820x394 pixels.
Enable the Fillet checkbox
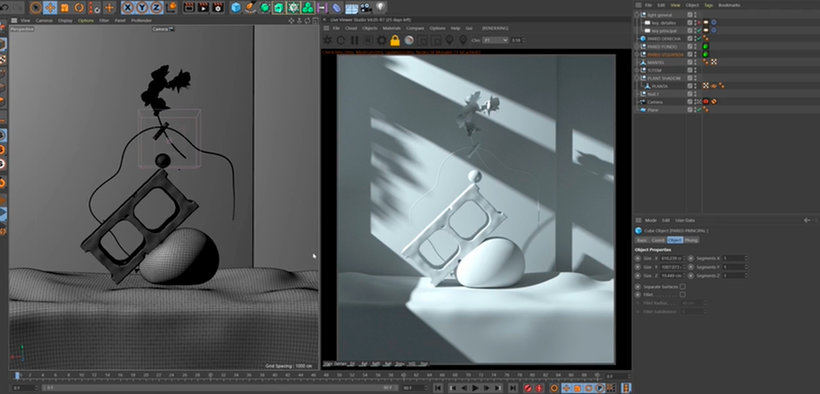click(682, 295)
